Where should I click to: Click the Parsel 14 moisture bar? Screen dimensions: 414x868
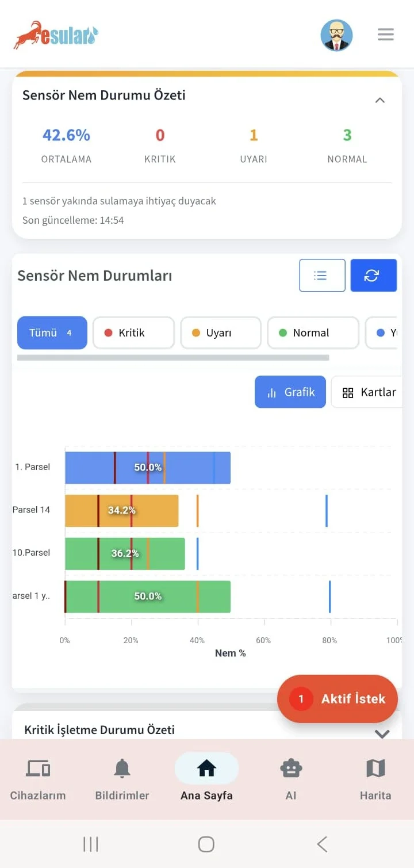pyautogui.click(x=122, y=510)
